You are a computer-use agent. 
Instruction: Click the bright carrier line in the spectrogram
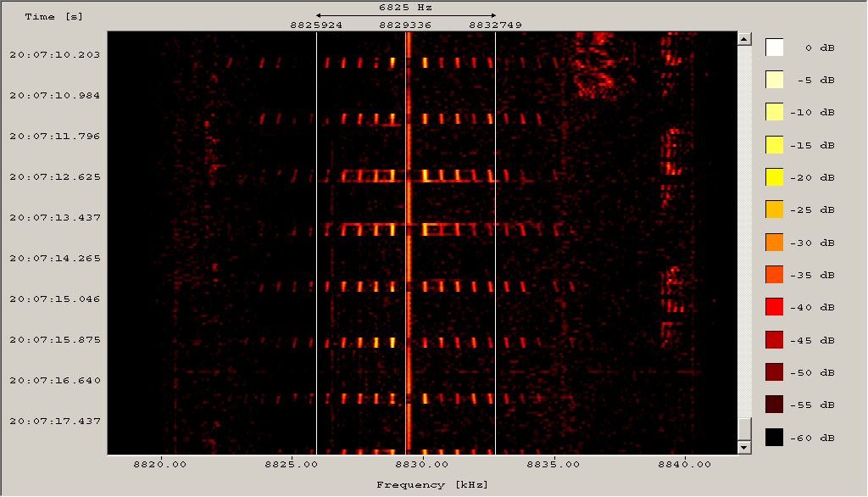tap(409, 243)
